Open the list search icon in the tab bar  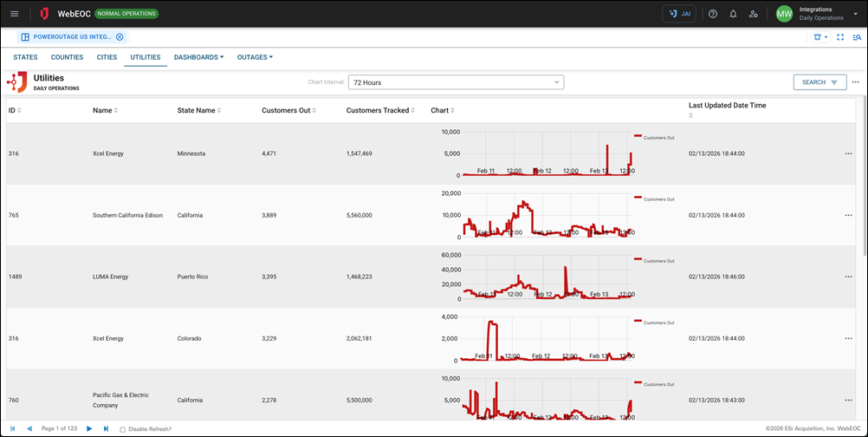857,37
